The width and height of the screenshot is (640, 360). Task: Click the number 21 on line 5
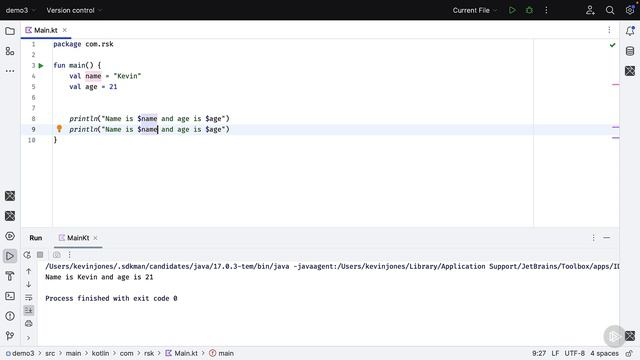coord(113,87)
